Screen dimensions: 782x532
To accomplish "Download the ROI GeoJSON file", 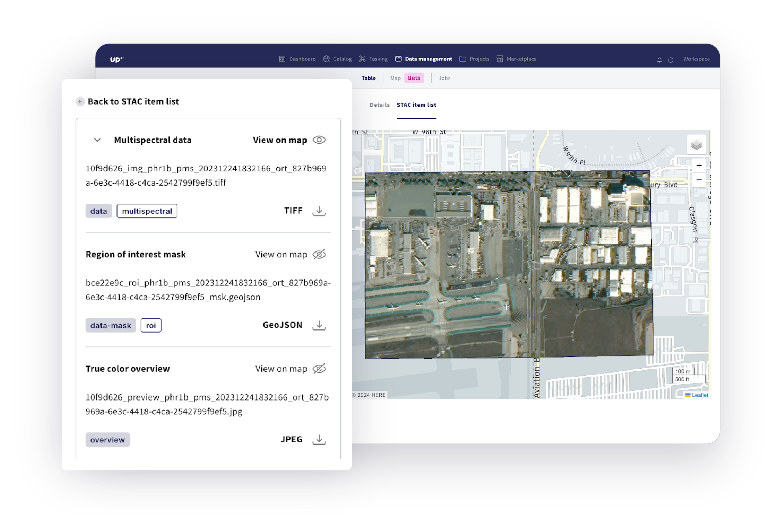I will [x=319, y=325].
